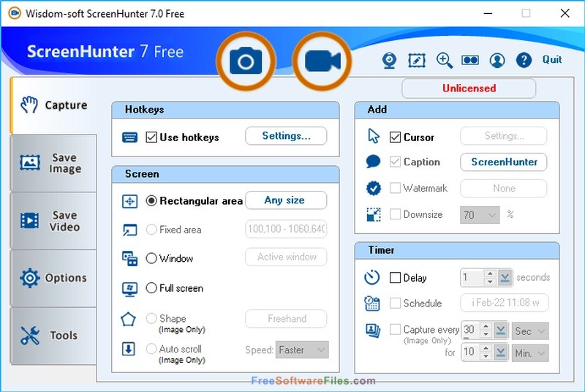Select the Window radio button

[x=151, y=258]
